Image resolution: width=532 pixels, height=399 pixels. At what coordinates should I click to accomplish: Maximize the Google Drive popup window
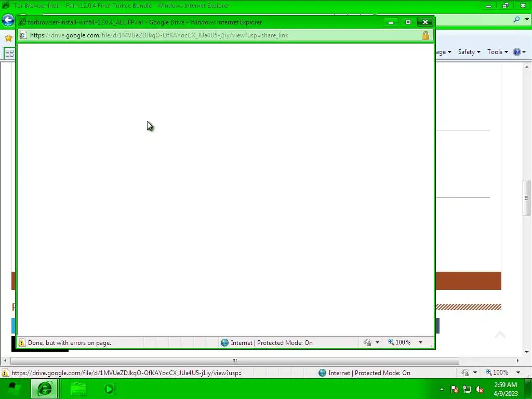pos(408,22)
